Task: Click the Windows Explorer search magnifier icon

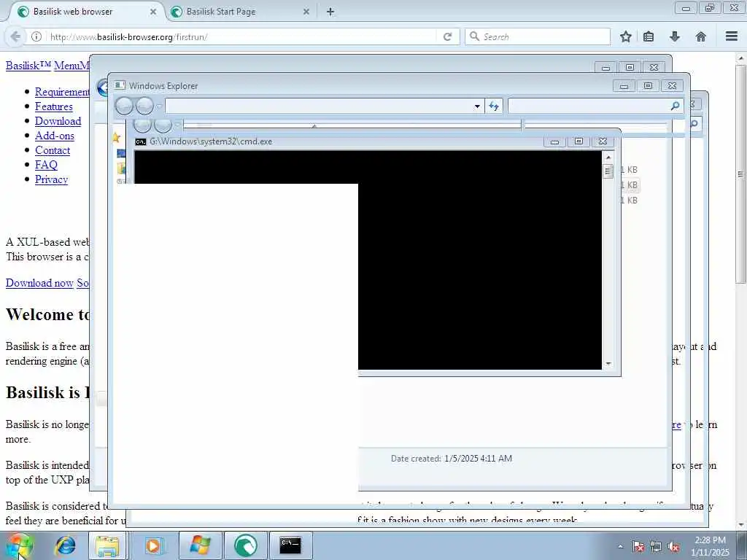Action: click(x=675, y=106)
